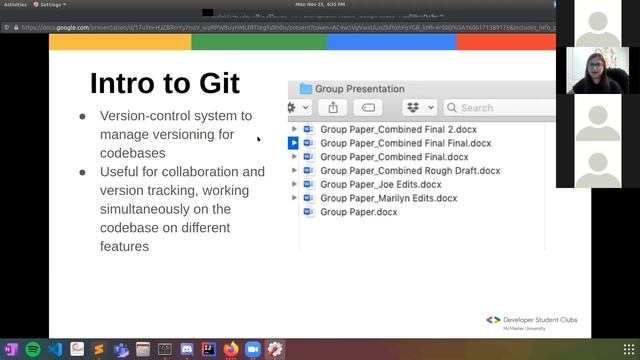
Task: Click the bottom participant avatar tile
Action: (598, 164)
